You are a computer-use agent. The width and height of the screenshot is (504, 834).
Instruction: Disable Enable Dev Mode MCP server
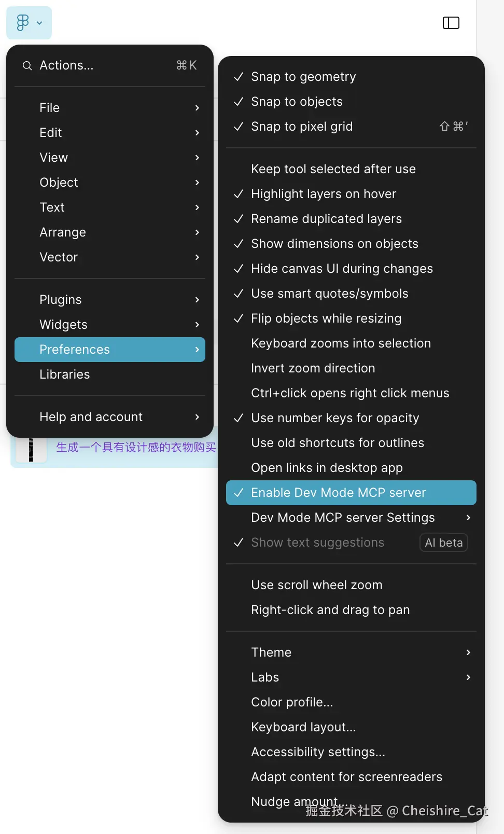pyautogui.click(x=338, y=493)
